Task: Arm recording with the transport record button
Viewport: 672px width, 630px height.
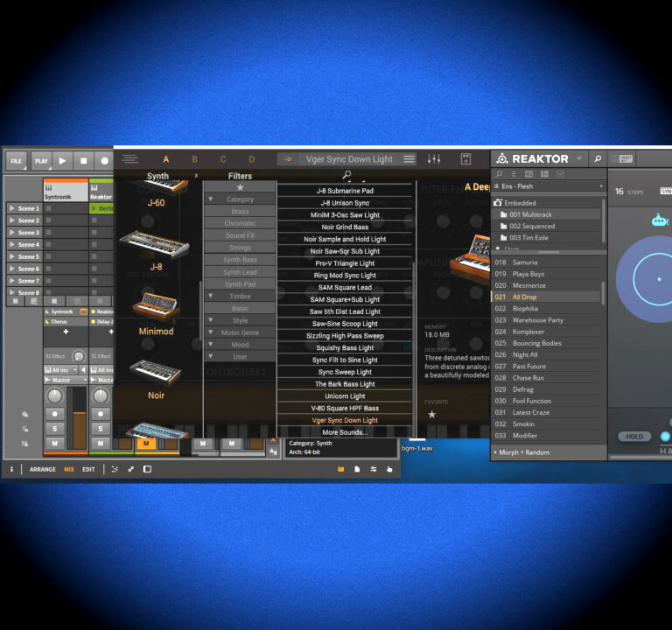Action: (x=105, y=161)
